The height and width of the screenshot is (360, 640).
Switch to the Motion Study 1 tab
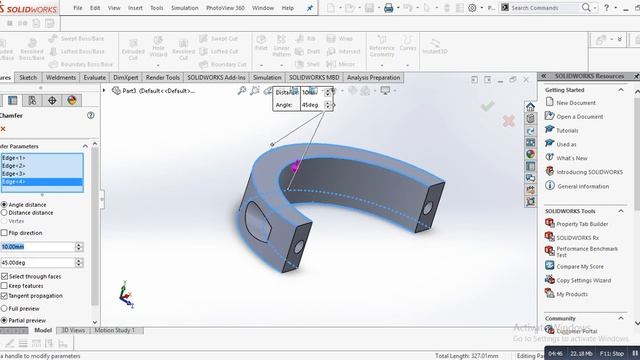pyautogui.click(x=114, y=330)
